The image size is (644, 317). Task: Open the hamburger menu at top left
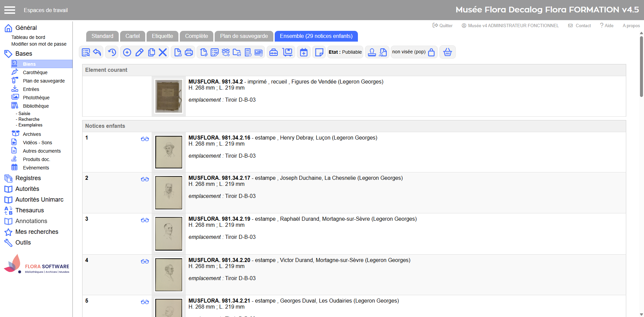[x=10, y=10]
